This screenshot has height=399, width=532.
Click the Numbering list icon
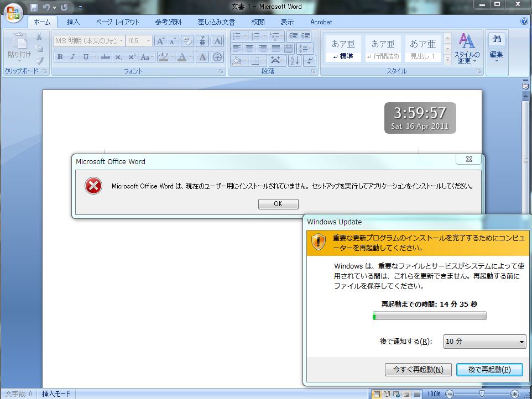tap(255, 36)
